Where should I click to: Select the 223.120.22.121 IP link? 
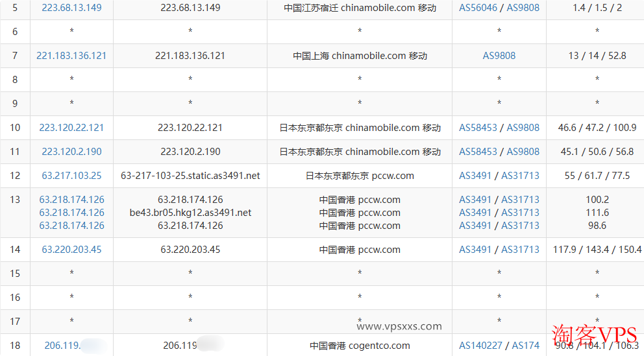71,128
